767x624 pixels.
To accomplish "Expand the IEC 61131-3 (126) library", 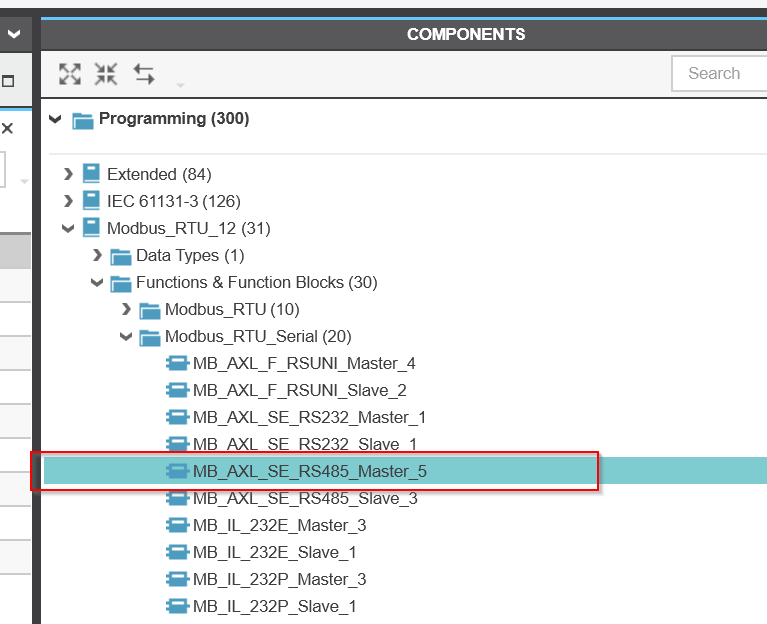I will pyautogui.click(x=68, y=201).
